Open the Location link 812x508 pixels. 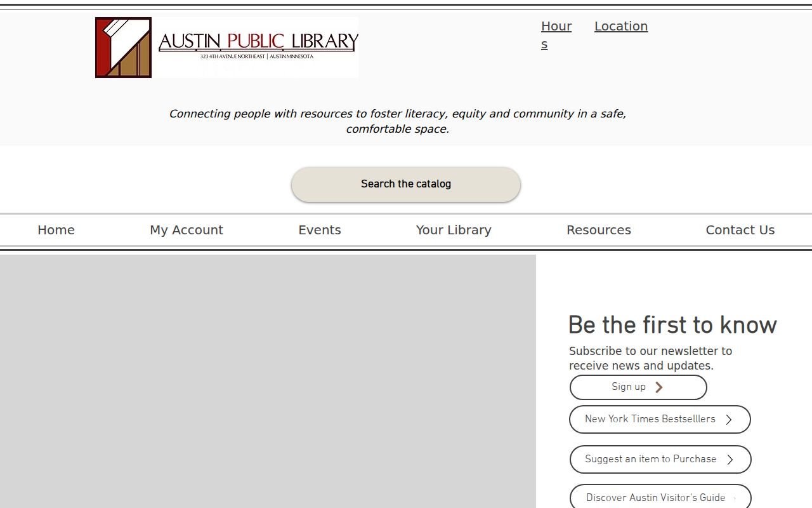pos(621,26)
